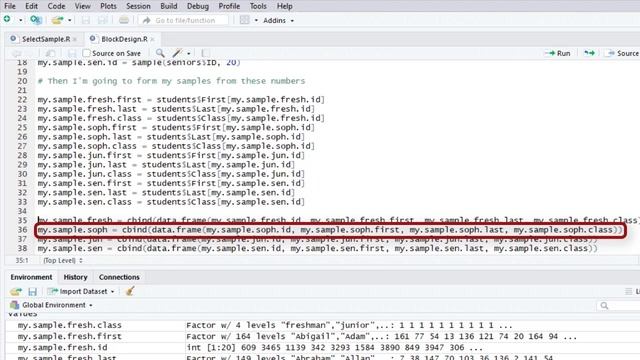This screenshot has width=640, height=360.
Task: Click the Open File folder icon
Action: [x=57, y=20]
